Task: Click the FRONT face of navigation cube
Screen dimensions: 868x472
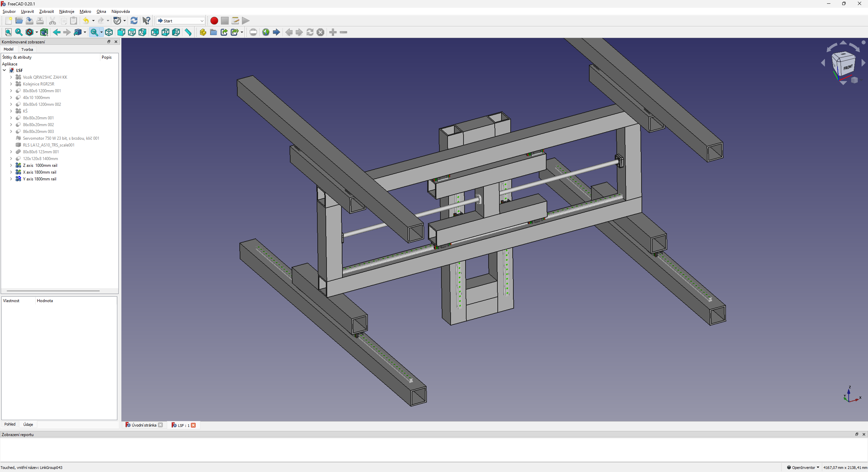Action: (848, 67)
